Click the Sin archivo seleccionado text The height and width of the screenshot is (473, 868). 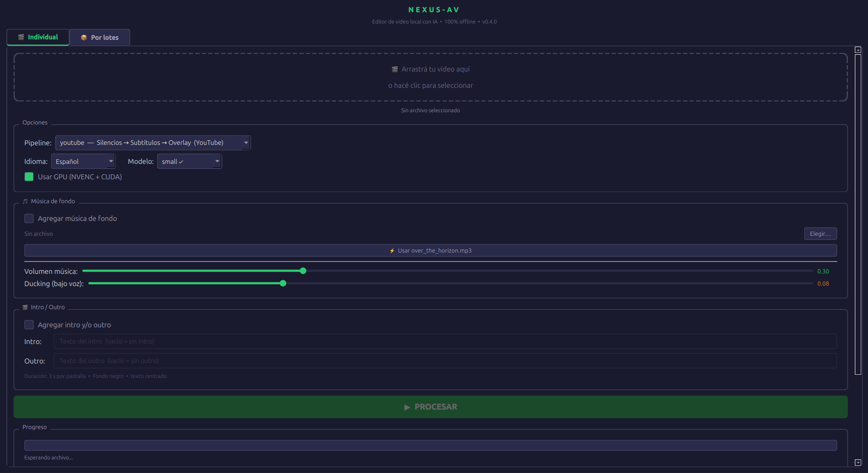430,110
